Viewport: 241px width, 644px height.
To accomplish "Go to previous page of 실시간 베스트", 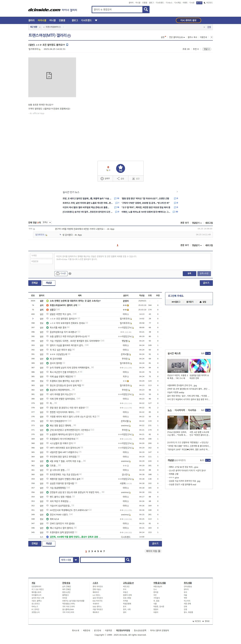I will tap(206, 353).
